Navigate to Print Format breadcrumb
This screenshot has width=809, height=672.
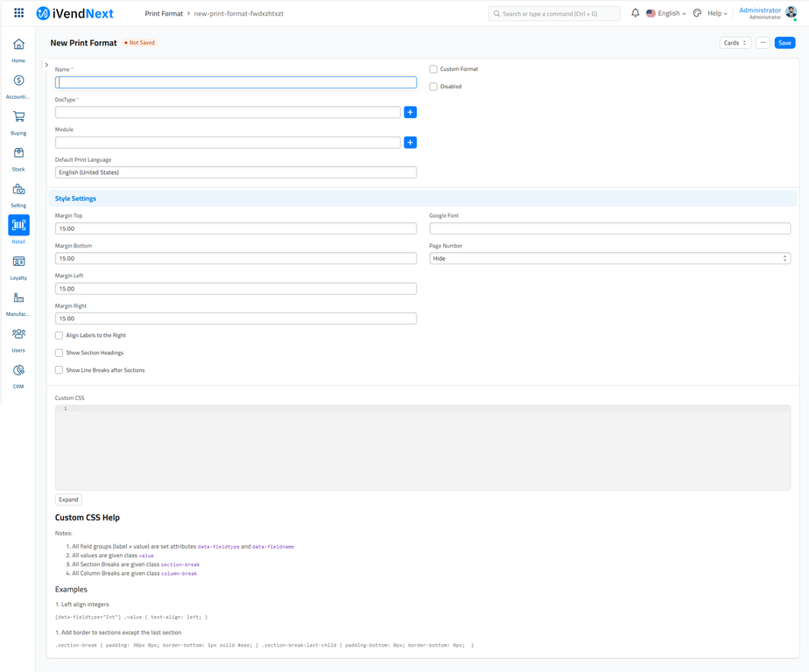(164, 14)
